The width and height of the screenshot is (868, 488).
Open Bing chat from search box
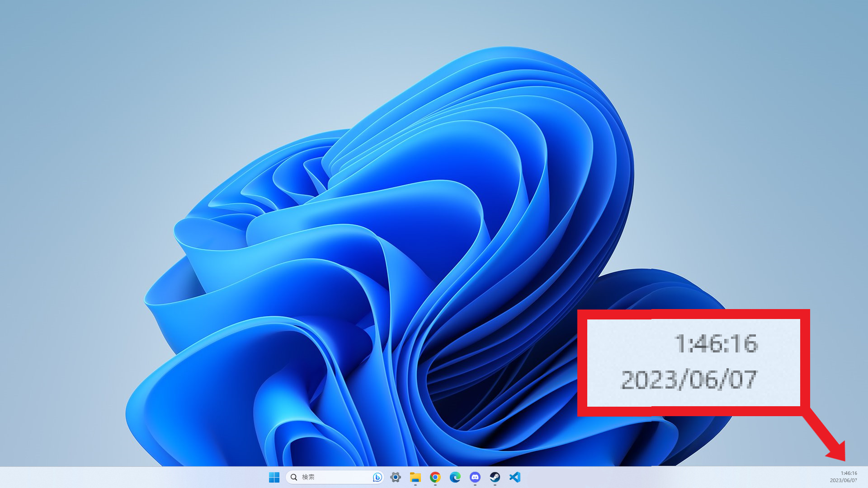pos(377,477)
